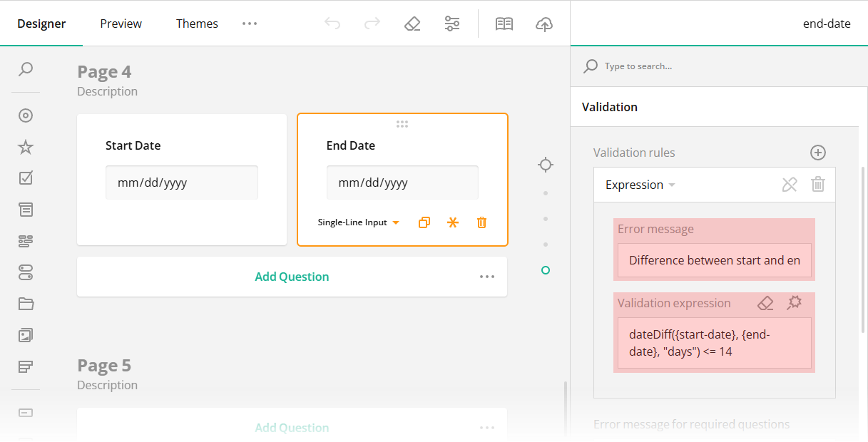Save the survey via the cloud upload icon

543,24
